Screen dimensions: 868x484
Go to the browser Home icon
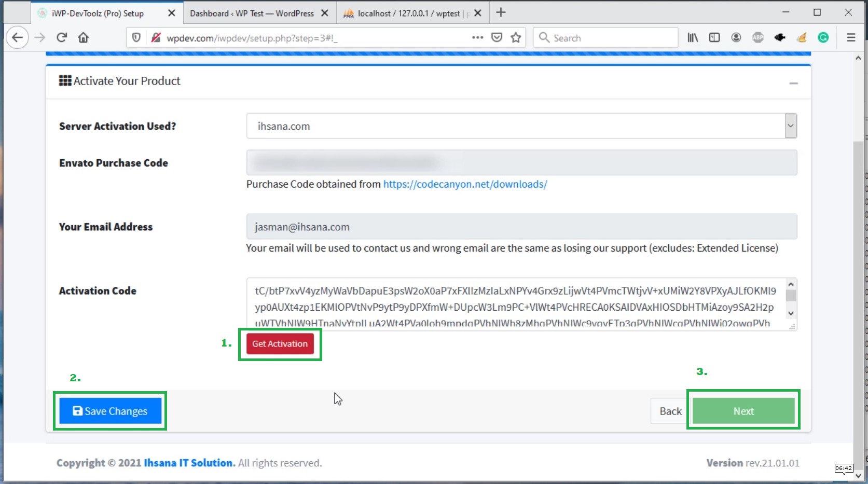(x=83, y=37)
